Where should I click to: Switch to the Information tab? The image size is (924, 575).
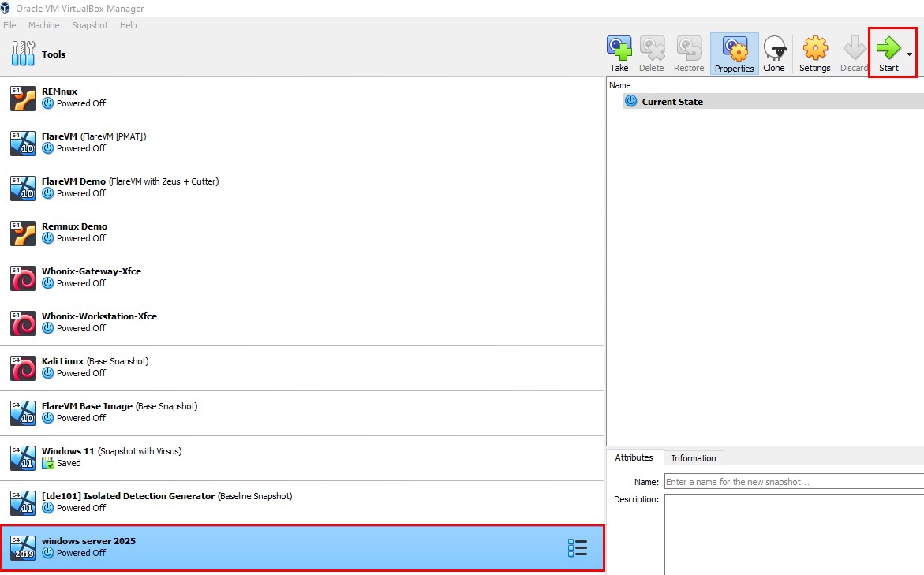(x=694, y=458)
